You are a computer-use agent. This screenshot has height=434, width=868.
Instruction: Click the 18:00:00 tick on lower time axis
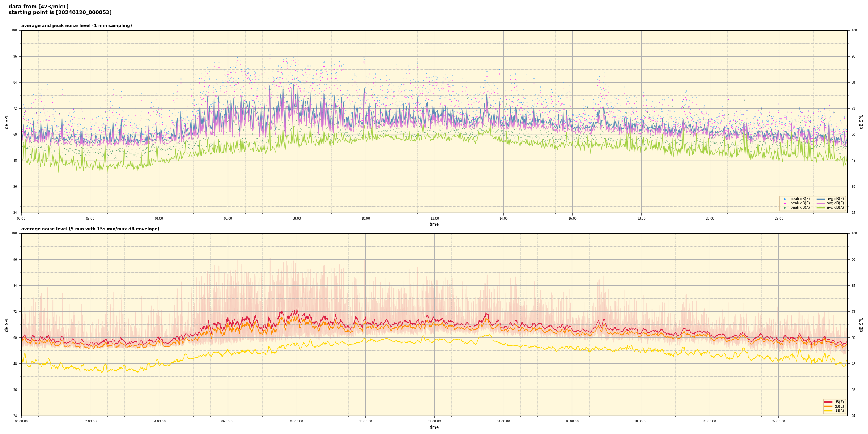click(641, 421)
